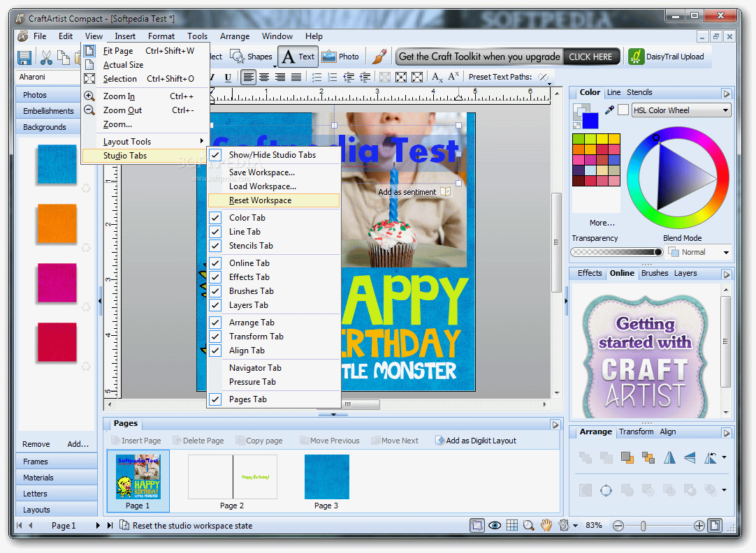Apply numbered list formatting
The image size is (756, 553).
(x=332, y=77)
